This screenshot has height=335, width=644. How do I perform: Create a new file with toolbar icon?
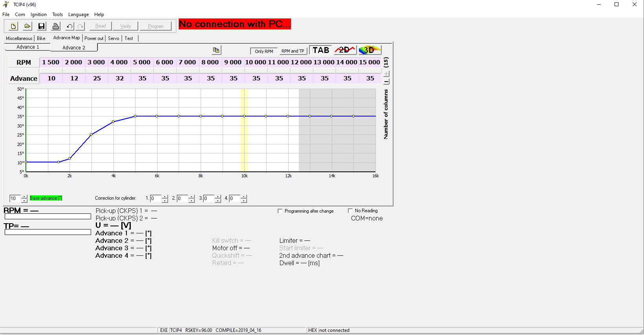[13, 26]
